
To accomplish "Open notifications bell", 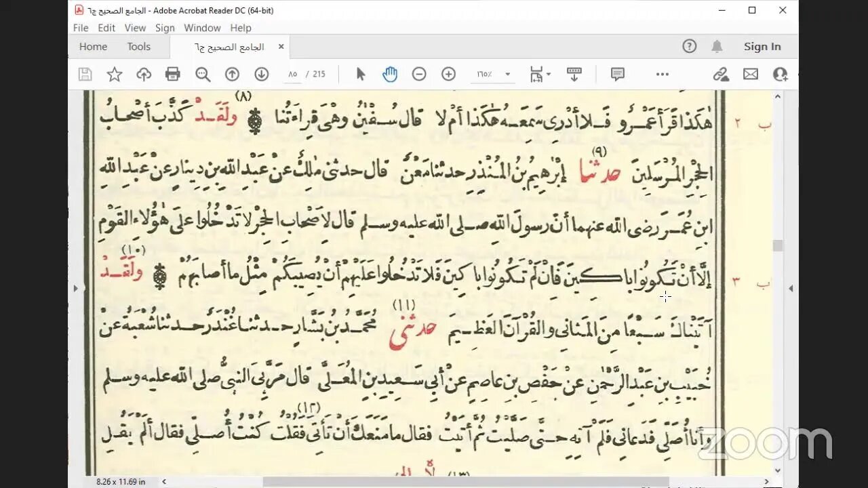I will click(x=717, y=46).
